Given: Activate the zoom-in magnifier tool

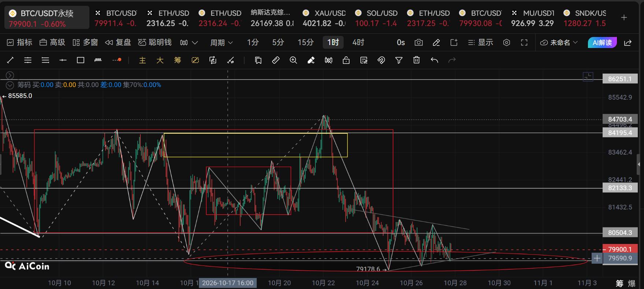Looking at the screenshot, I should (293, 60).
